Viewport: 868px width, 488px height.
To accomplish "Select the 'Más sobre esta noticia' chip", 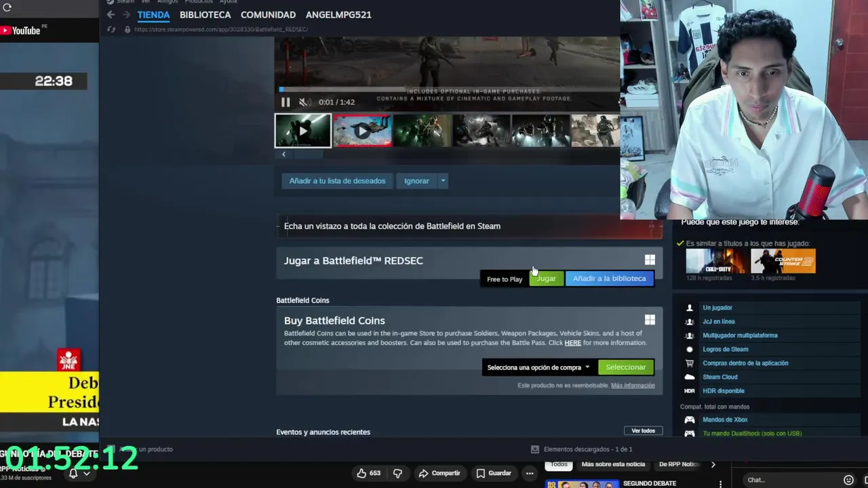I will pyautogui.click(x=613, y=464).
